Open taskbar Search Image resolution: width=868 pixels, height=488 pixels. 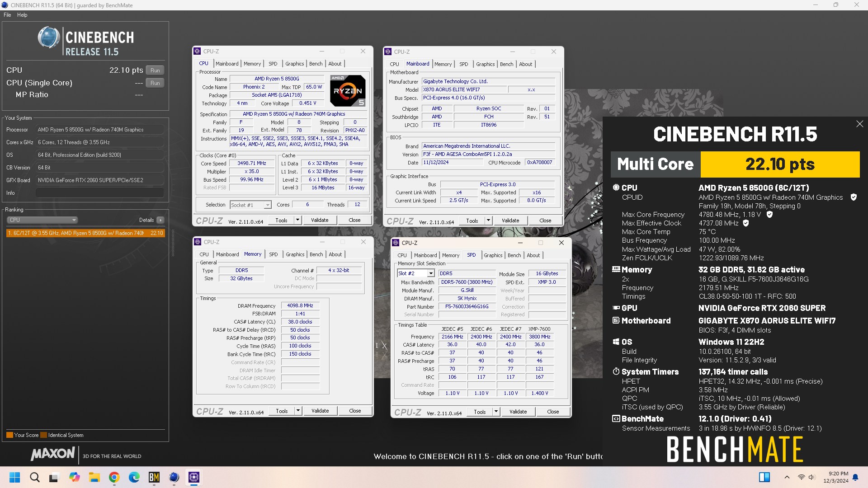coord(34,477)
